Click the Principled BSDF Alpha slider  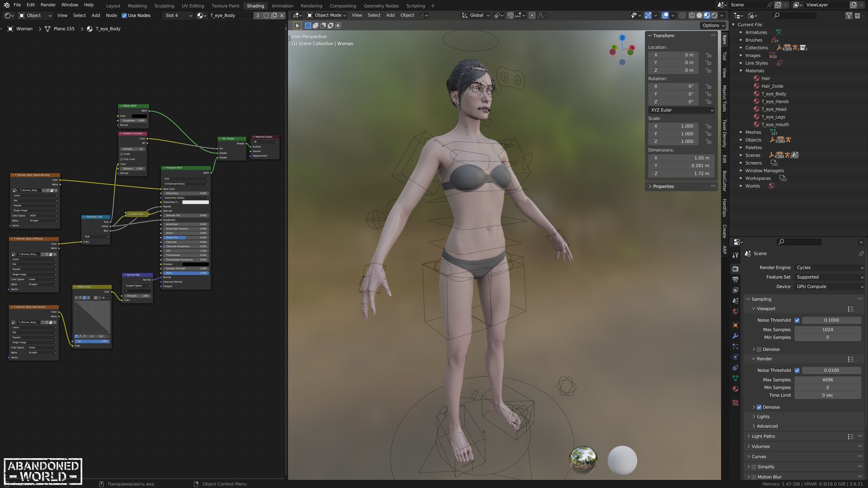point(186,273)
